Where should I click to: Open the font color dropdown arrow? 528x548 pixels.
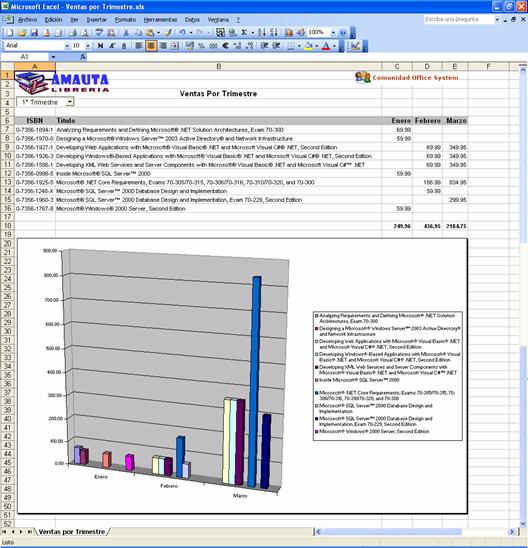click(334, 46)
